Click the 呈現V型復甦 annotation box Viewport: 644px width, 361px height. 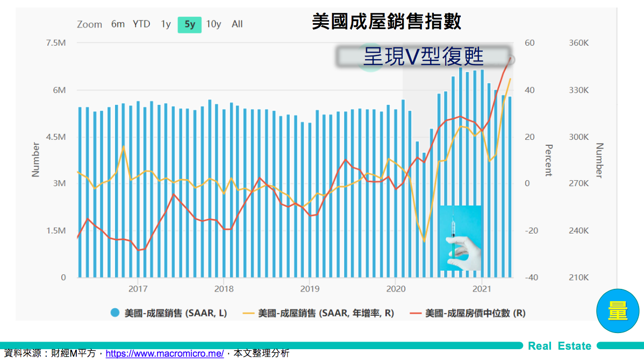click(x=423, y=56)
